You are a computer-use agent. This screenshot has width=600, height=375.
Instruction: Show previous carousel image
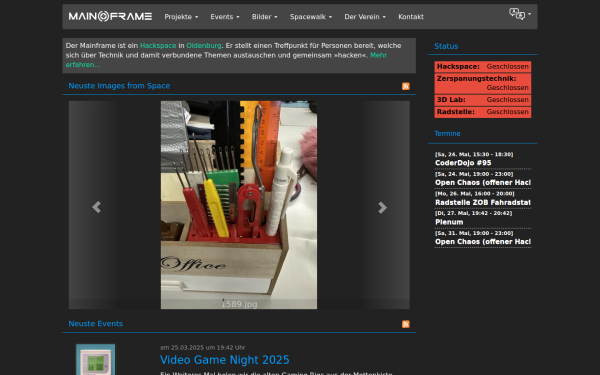pos(96,207)
